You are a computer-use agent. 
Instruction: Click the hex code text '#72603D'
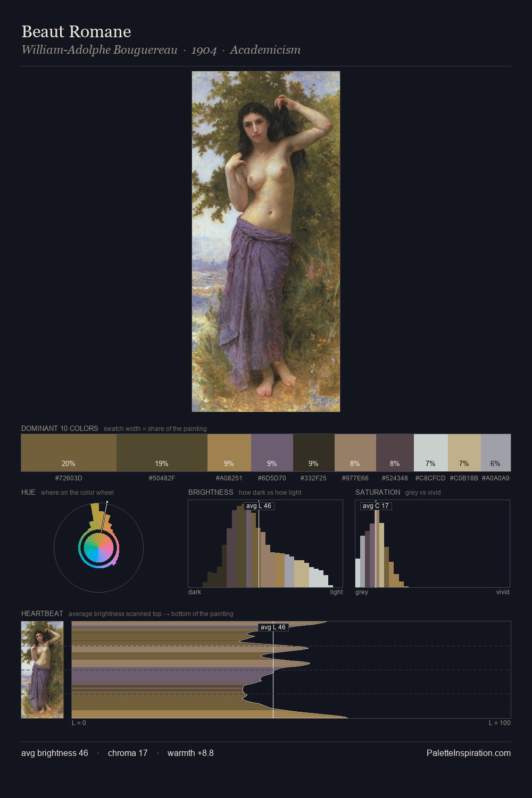click(x=69, y=478)
